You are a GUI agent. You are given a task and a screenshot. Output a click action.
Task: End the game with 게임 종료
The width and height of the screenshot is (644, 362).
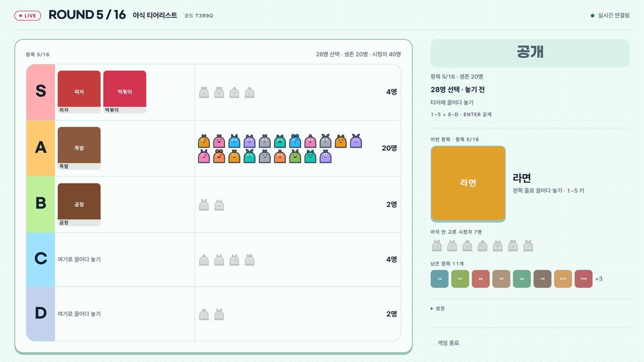[x=448, y=343]
